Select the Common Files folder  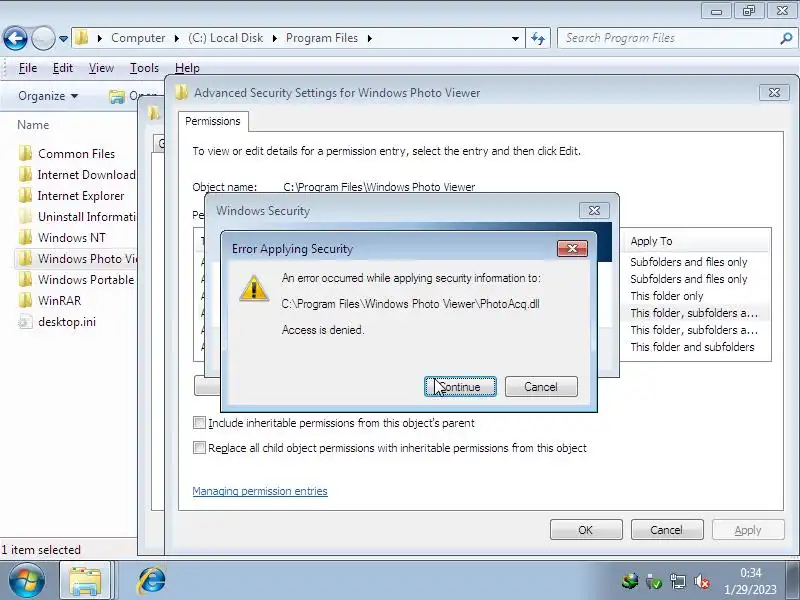[x=77, y=154]
